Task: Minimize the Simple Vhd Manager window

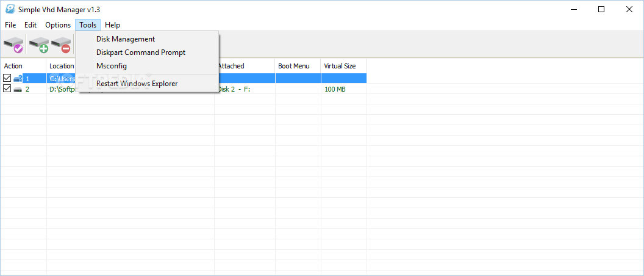Action: click(x=574, y=9)
